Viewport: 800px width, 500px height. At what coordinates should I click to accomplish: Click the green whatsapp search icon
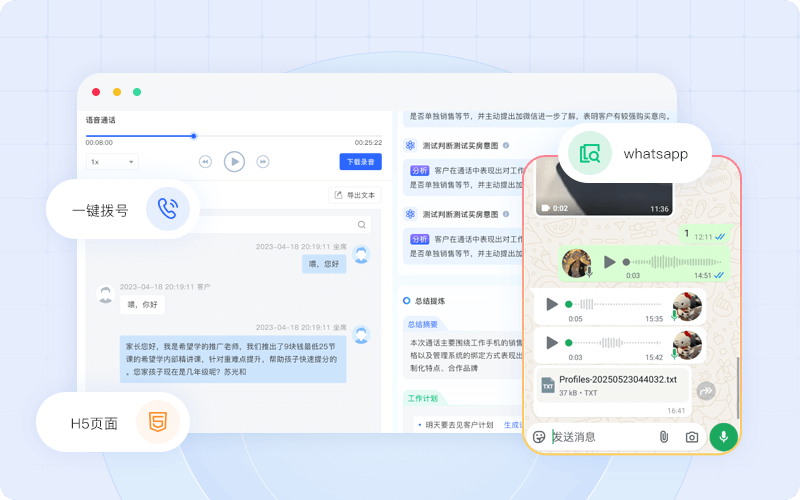click(590, 154)
